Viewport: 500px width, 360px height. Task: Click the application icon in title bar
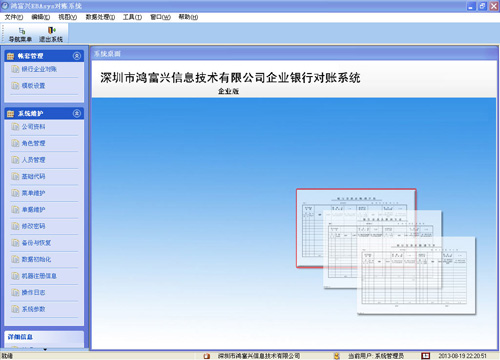(x=5, y=6)
